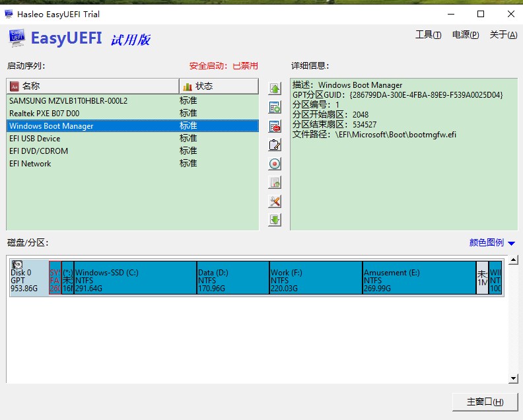Select the Work (F:) partition block
Viewport: 523px width, 420px height.
click(316, 277)
